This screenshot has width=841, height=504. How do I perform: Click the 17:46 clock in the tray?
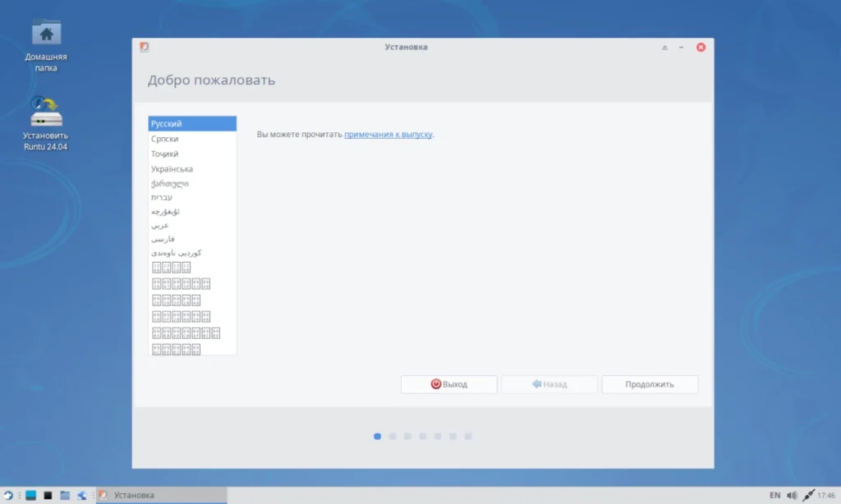tap(826, 496)
